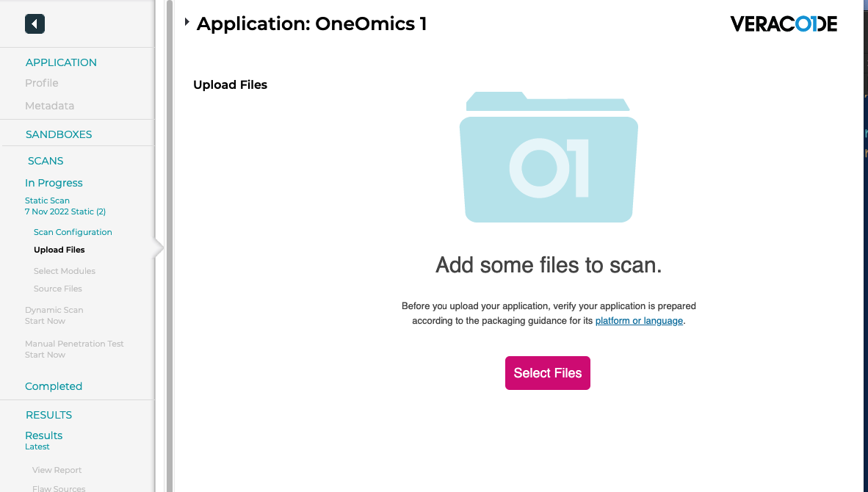This screenshot has height=492, width=868.
Task: Expand the In Progress scans section
Action: click(54, 183)
